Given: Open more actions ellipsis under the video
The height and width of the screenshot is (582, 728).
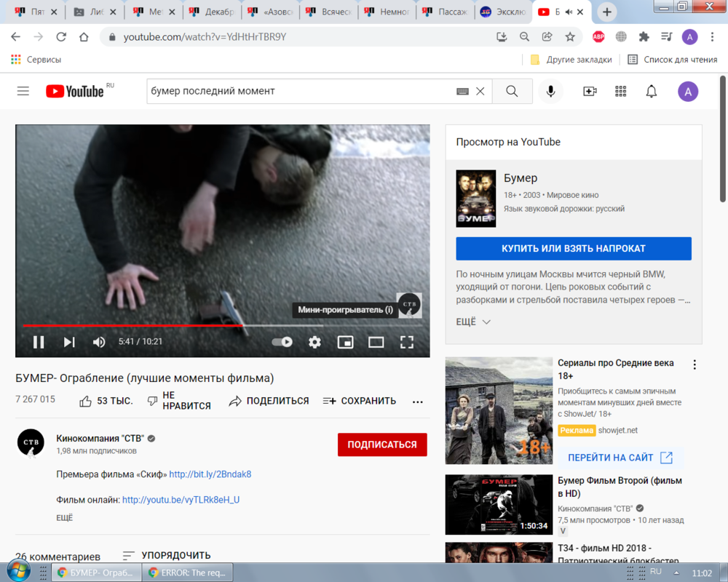Looking at the screenshot, I should [x=417, y=402].
